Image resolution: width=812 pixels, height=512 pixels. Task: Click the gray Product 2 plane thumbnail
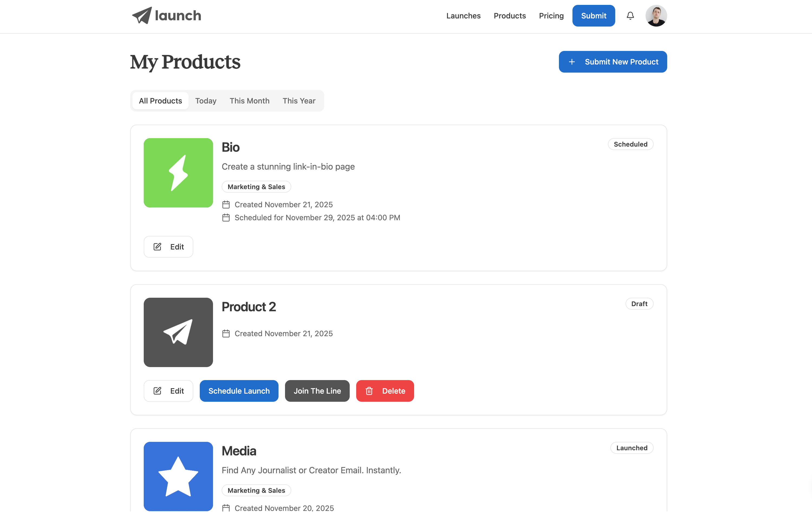(178, 332)
